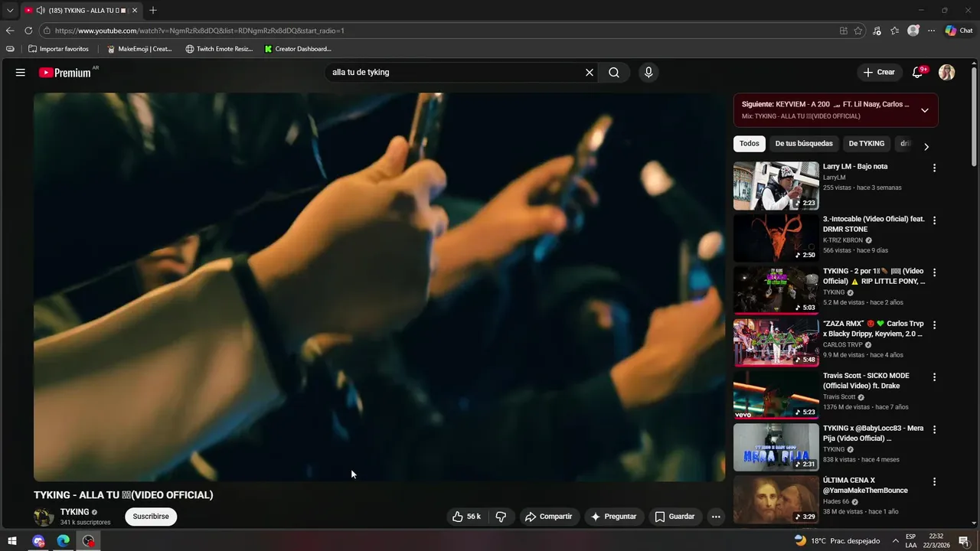Open the Windows notification center

tap(964, 540)
